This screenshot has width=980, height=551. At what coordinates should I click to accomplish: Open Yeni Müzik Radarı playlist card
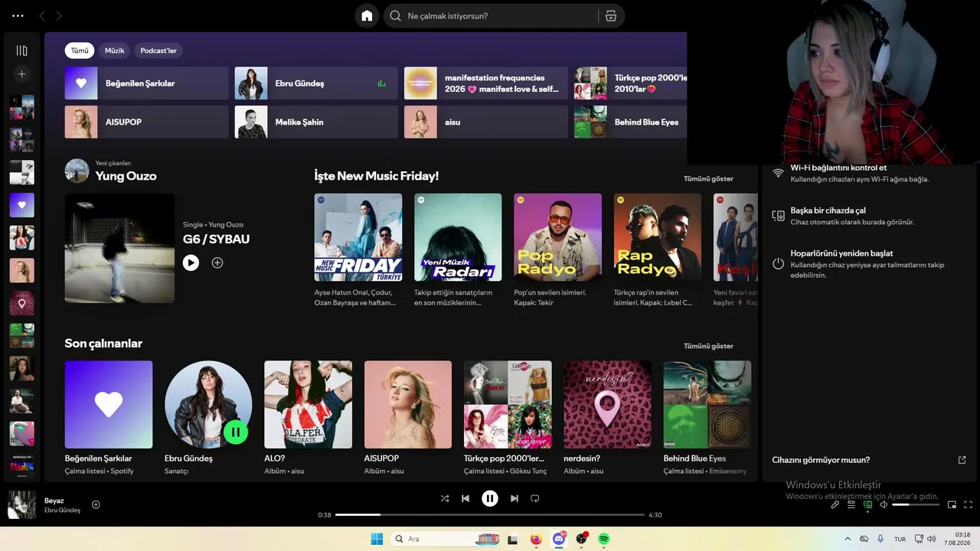tap(458, 251)
